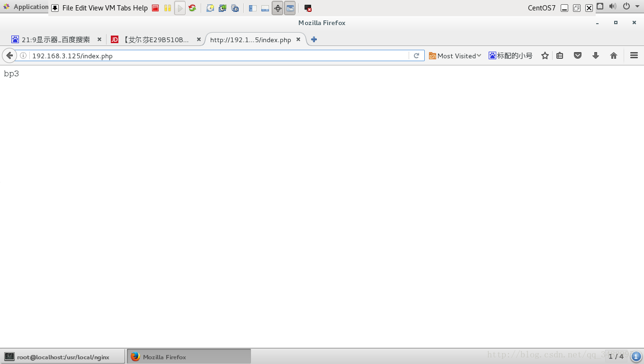This screenshot has width=644, height=364.
Task: Open the power icon system menu
Action: pos(626,6)
